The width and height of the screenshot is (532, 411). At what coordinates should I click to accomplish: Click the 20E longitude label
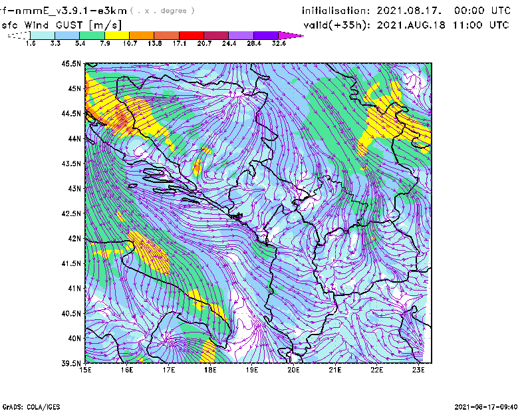click(293, 370)
